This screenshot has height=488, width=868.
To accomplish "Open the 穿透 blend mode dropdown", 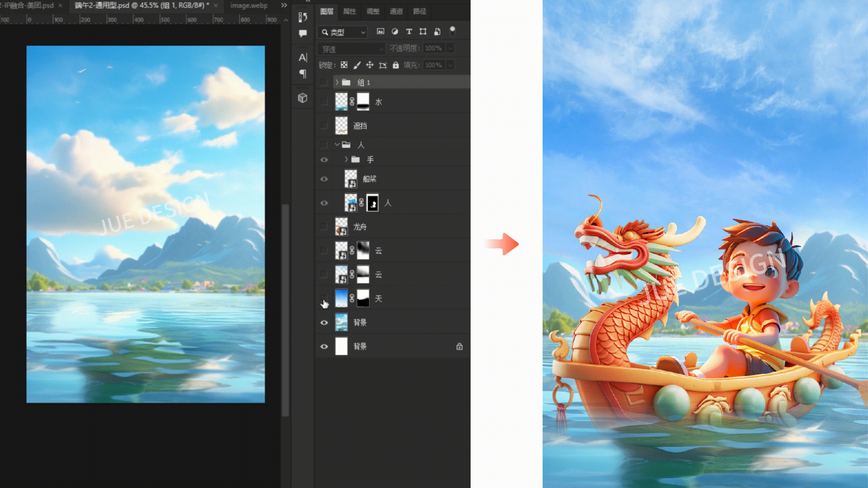I will [351, 49].
